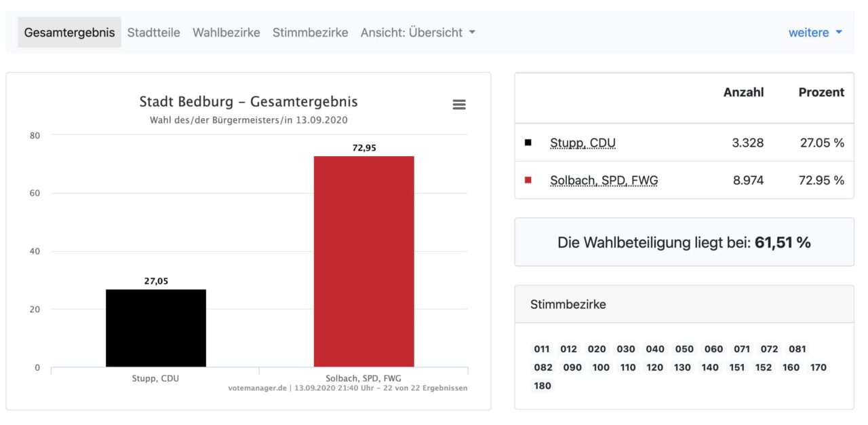Click chart title Stadt Bedburg – Gesamtergebnis
The height and width of the screenshot is (425, 868).
[248, 102]
